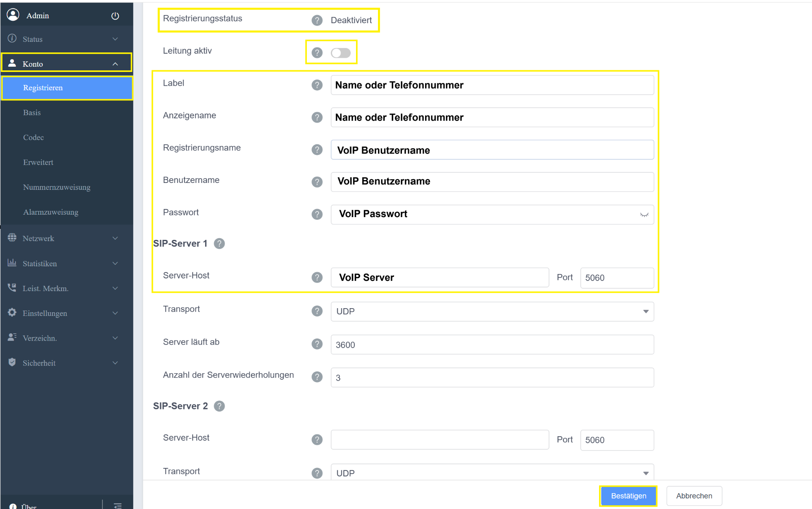Click the power logout icon beside Admin

[115, 16]
